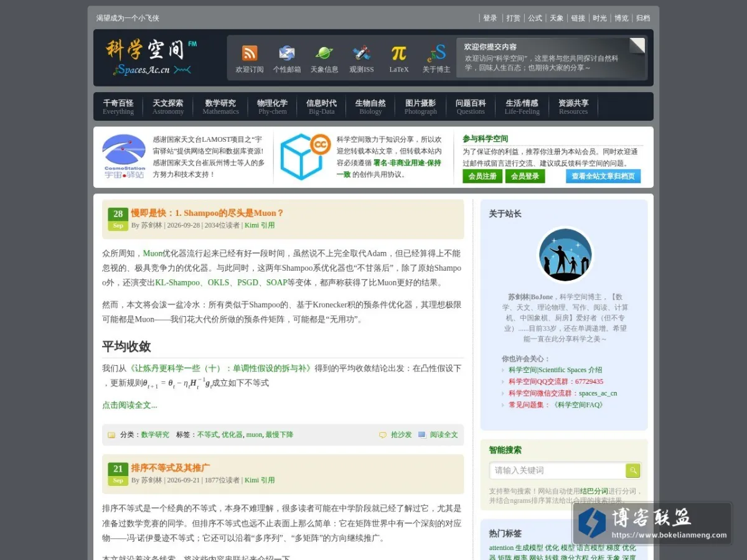
Task: Open the 天象信息 planet icon
Action: 324,54
